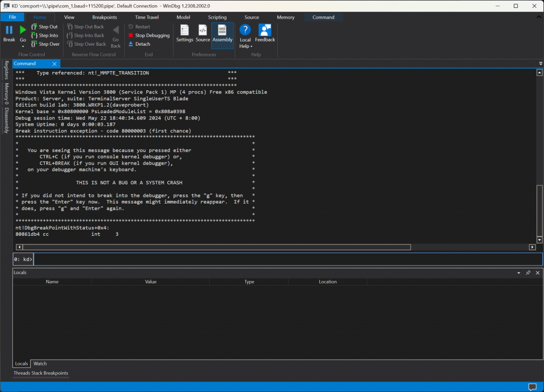Close the Command window tab
This screenshot has height=392, width=544.
click(55, 64)
